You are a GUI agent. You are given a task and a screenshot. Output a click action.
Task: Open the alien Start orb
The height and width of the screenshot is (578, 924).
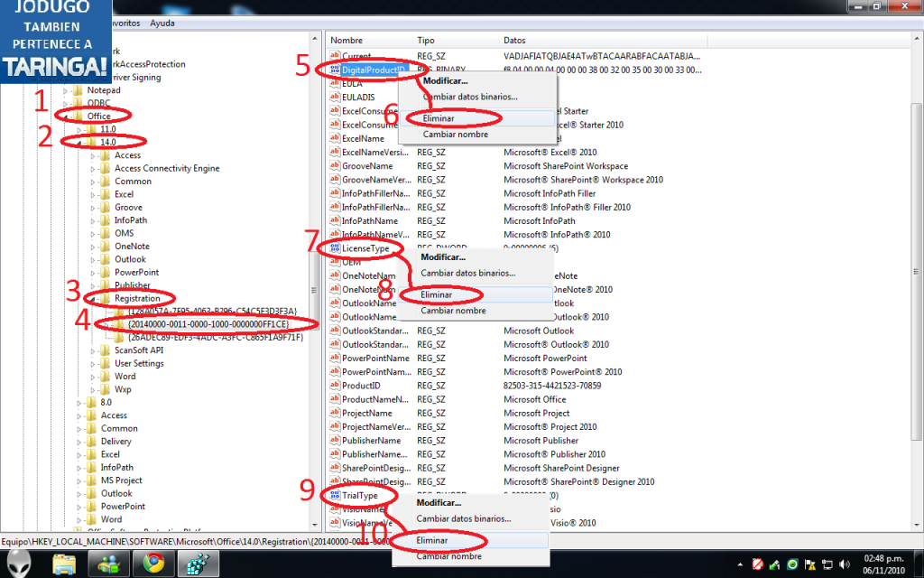[20, 563]
